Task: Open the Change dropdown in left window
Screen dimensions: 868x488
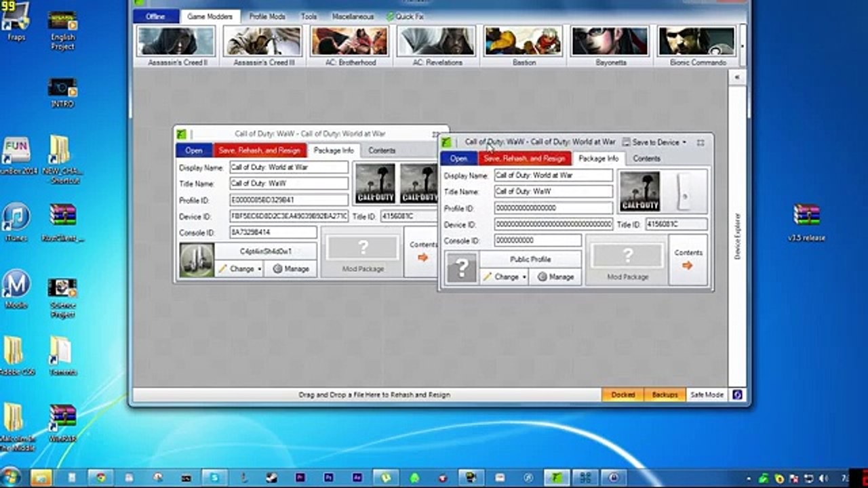Action: pos(239,268)
